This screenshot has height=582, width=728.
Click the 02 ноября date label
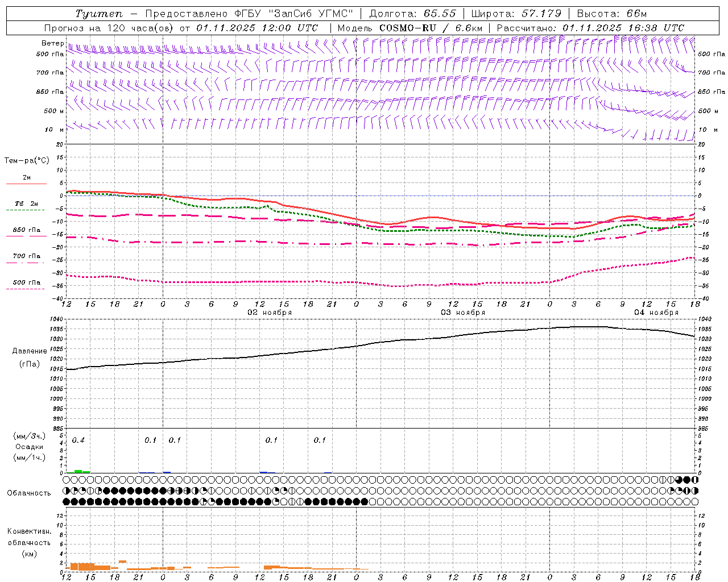click(x=269, y=313)
